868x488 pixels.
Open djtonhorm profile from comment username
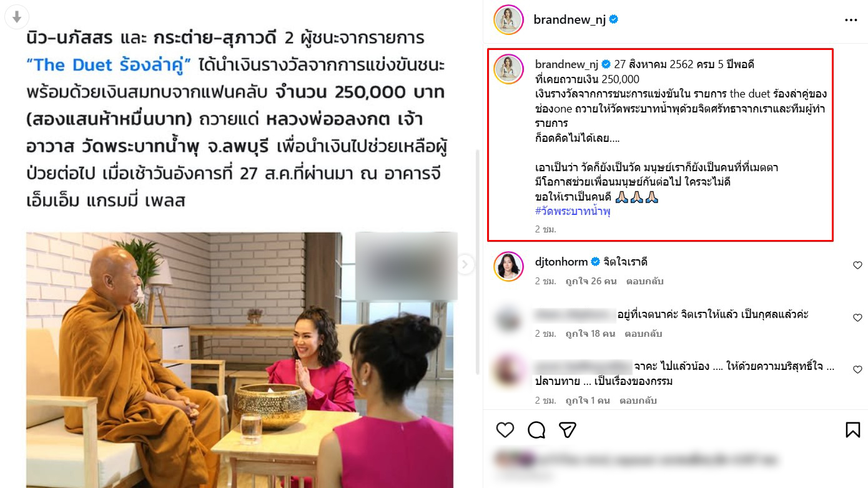(561, 262)
